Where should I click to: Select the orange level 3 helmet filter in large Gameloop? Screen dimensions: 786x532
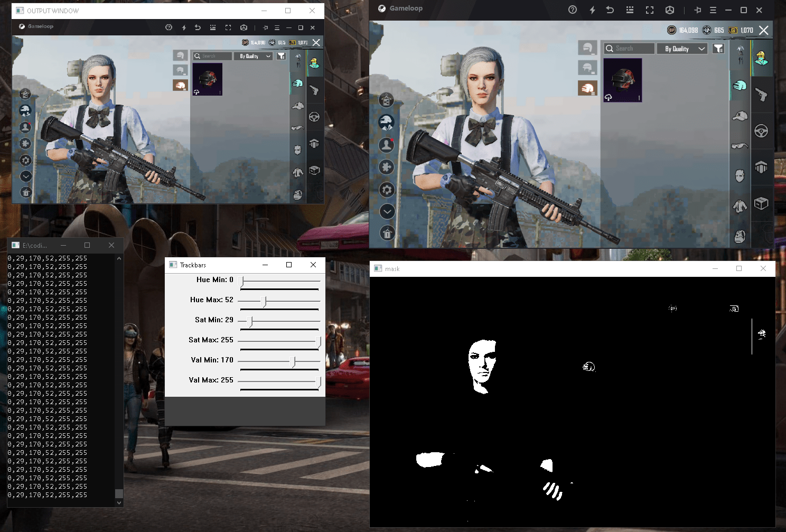(587, 88)
